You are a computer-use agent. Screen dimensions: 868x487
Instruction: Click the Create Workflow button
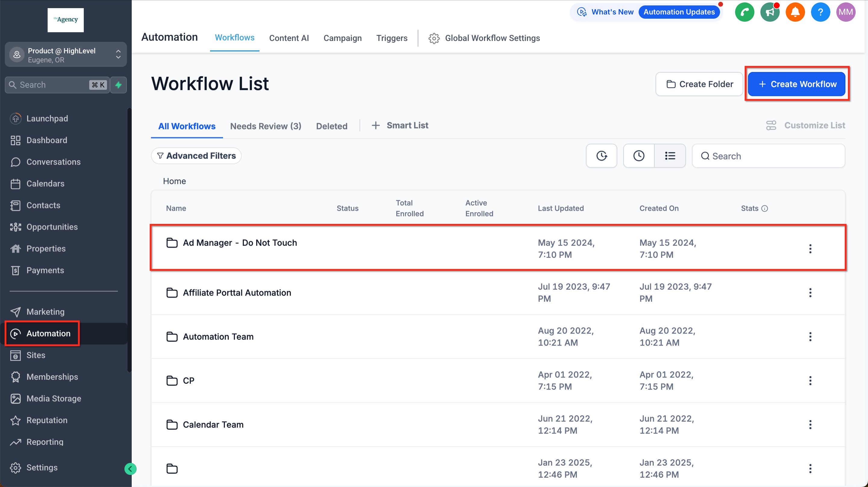click(797, 84)
